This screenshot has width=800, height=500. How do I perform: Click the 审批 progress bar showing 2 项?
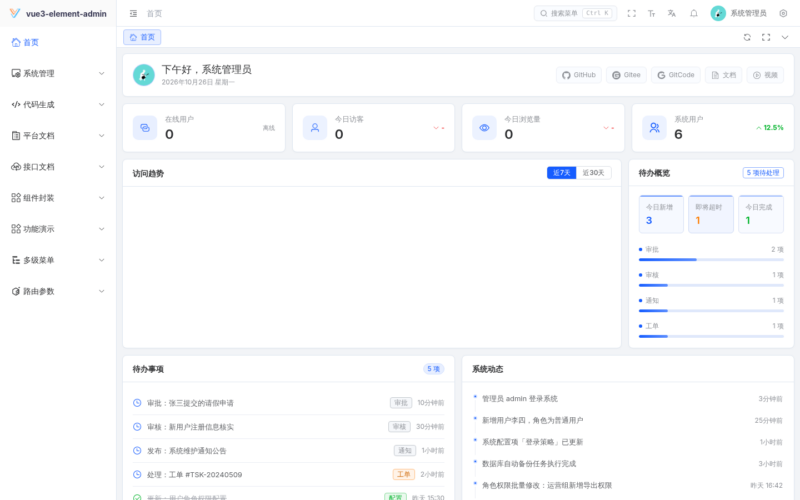711,260
